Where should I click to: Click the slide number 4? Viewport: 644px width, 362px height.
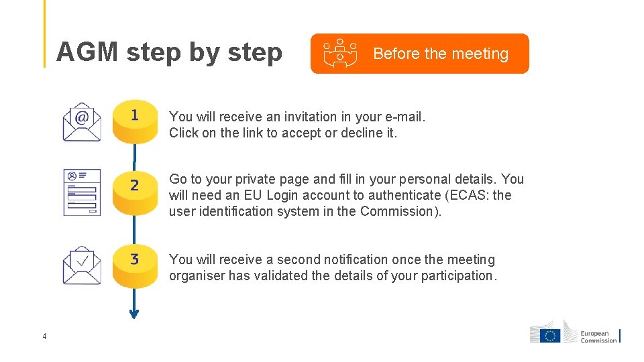tap(44, 337)
